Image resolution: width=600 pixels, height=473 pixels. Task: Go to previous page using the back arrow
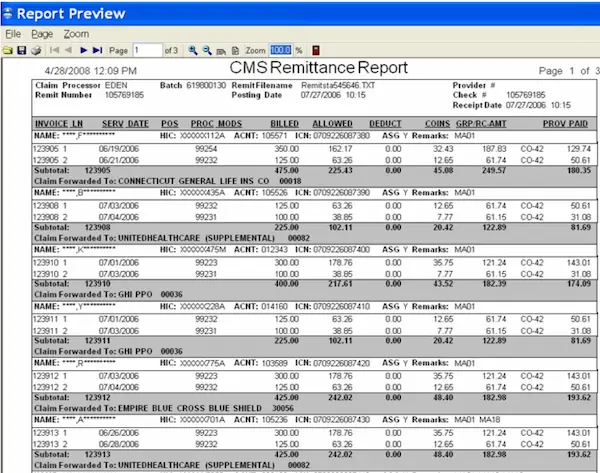coord(68,50)
